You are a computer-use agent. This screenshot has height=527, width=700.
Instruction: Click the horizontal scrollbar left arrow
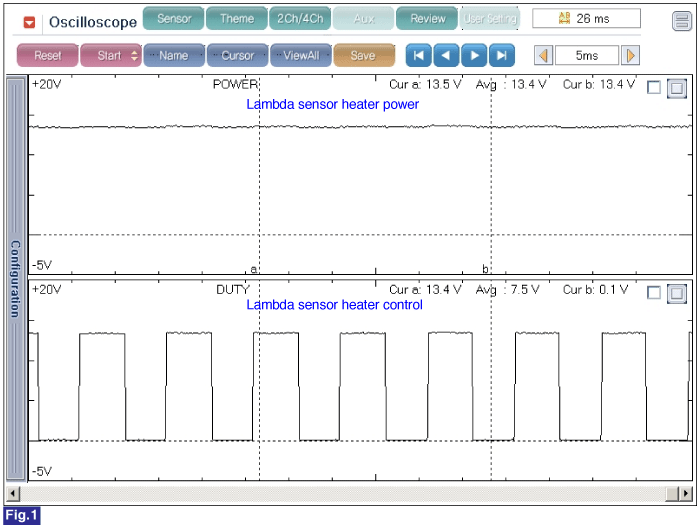pos(13,494)
